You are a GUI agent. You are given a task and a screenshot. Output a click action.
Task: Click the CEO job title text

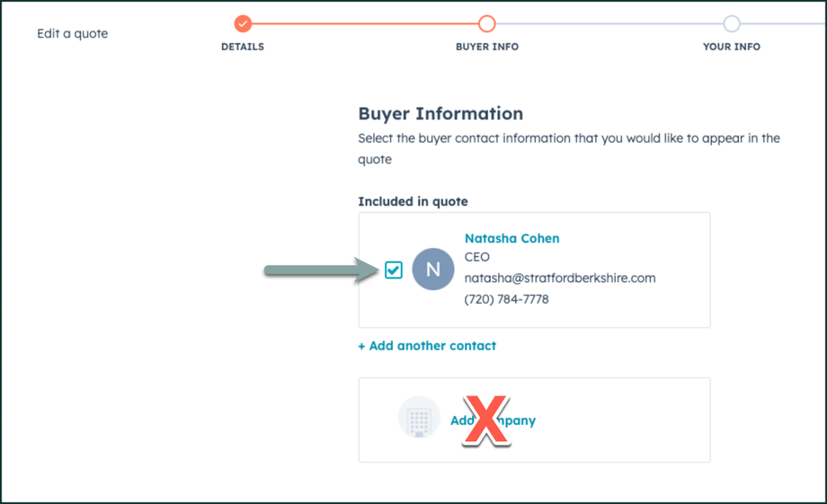pyautogui.click(x=477, y=258)
